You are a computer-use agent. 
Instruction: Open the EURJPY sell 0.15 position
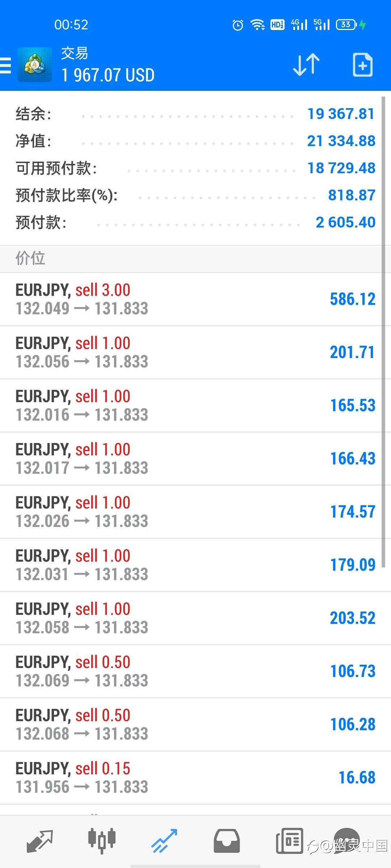click(195, 778)
